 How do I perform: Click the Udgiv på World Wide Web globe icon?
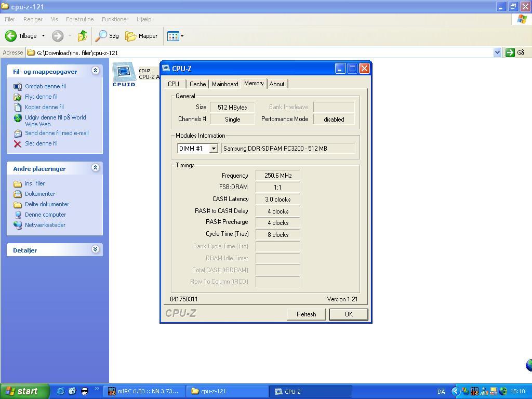[18, 118]
